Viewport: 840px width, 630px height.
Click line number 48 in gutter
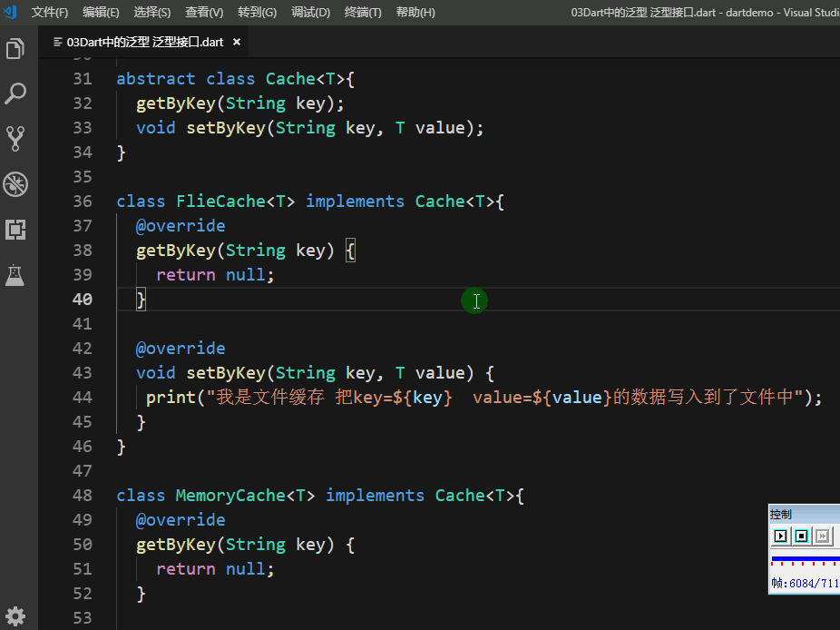point(83,496)
